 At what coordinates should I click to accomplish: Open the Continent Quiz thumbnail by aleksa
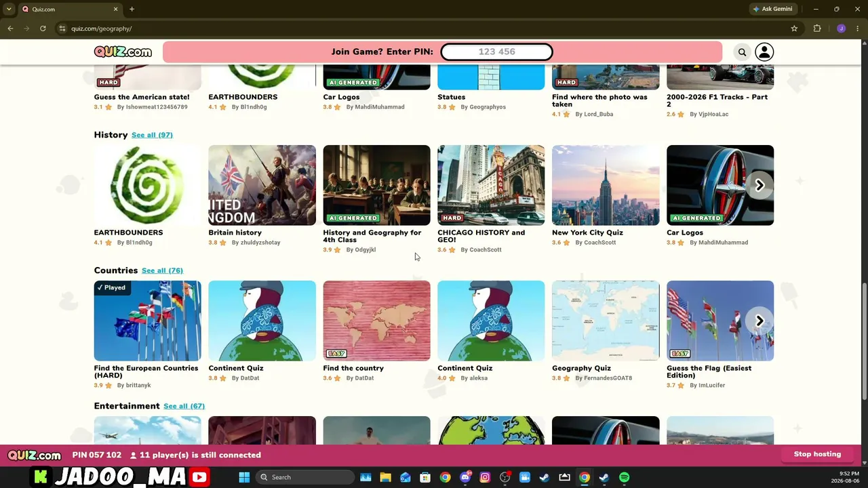click(491, 321)
